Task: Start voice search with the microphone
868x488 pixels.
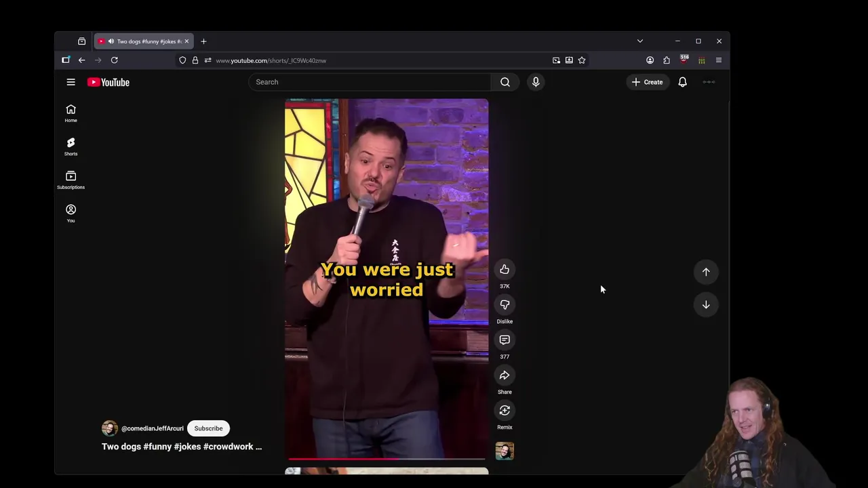Action: 536,82
